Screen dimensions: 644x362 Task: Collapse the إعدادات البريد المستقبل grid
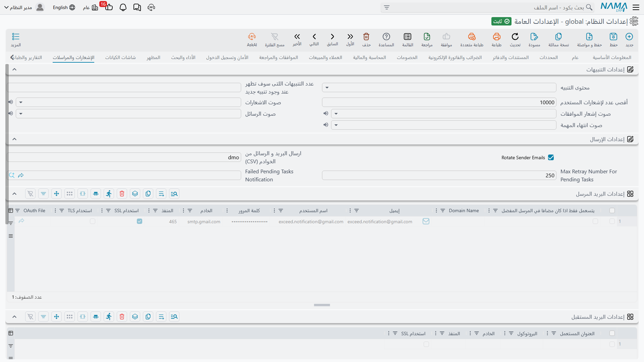click(x=14, y=317)
